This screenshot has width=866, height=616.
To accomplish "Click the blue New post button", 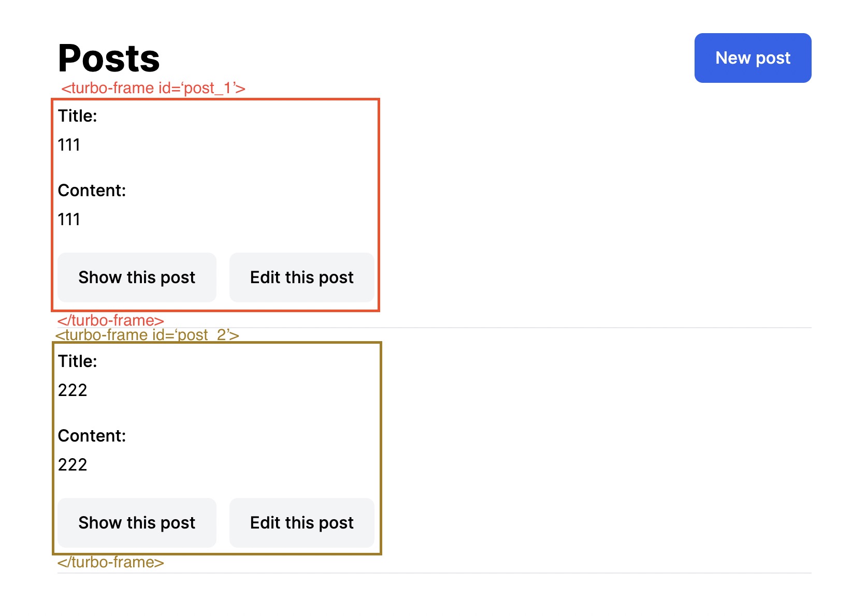I will point(752,58).
